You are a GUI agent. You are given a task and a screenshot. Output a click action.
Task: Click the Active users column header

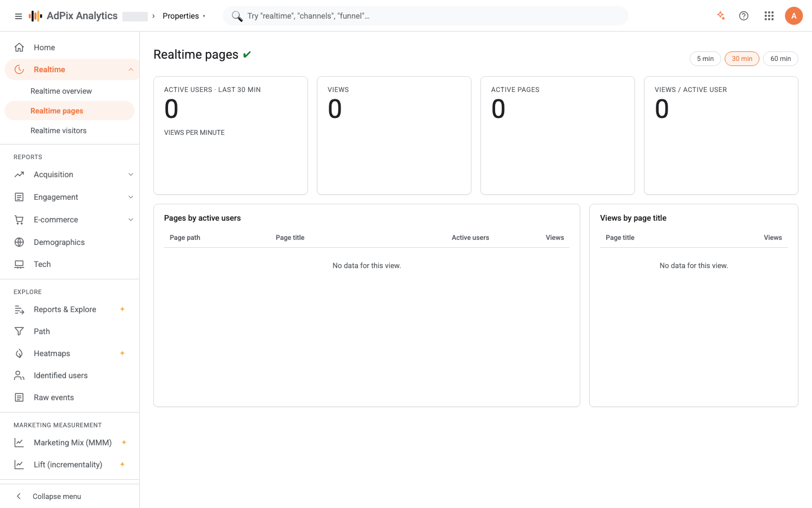470,238
